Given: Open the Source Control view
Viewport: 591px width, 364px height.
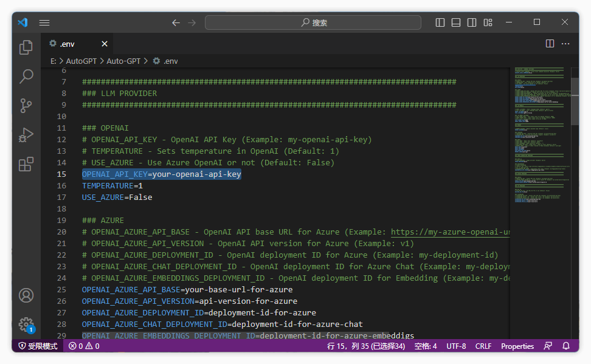Looking at the screenshot, I should (x=26, y=106).
